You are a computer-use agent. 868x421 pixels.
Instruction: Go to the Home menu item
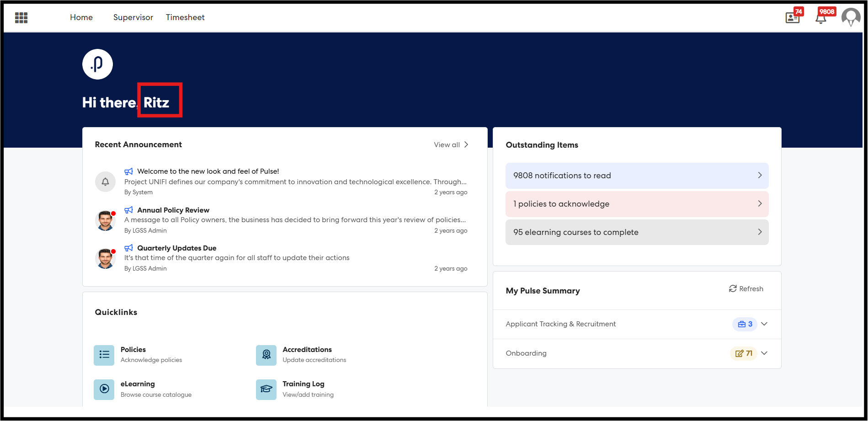click(x=81, y=17)
